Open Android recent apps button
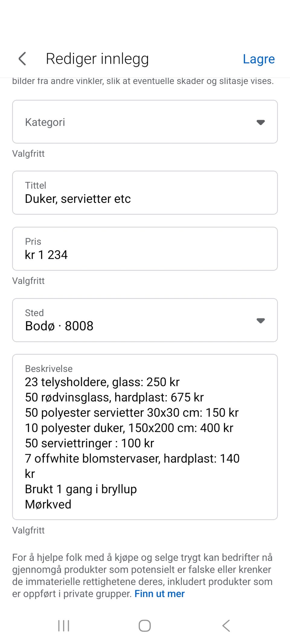Image resolution: width=290 pixels, height=644 pixels. coord(64,626)
